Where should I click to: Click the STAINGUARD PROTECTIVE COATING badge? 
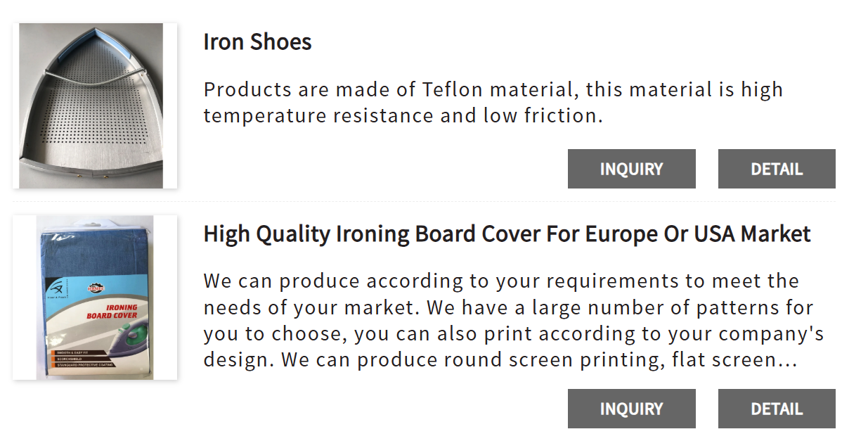click(x=84, y=365)
